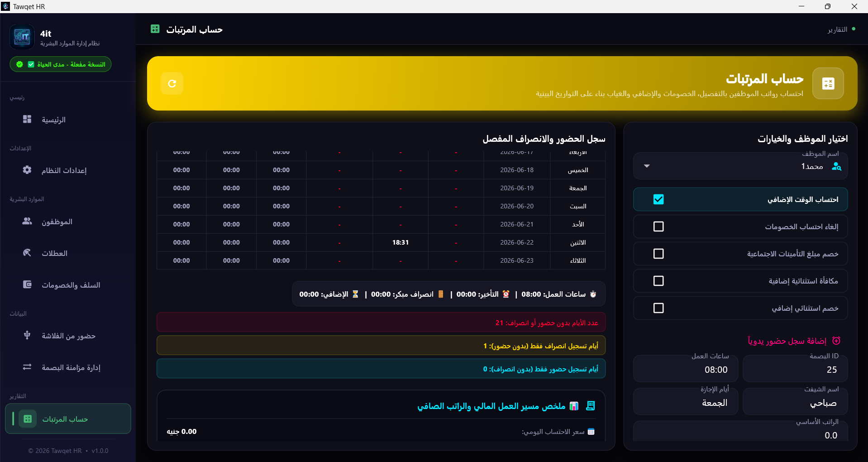Click the التقارير breadcrumb label at top right
The width and height of the screenshot is (868, 462).
tap(837, 29)
